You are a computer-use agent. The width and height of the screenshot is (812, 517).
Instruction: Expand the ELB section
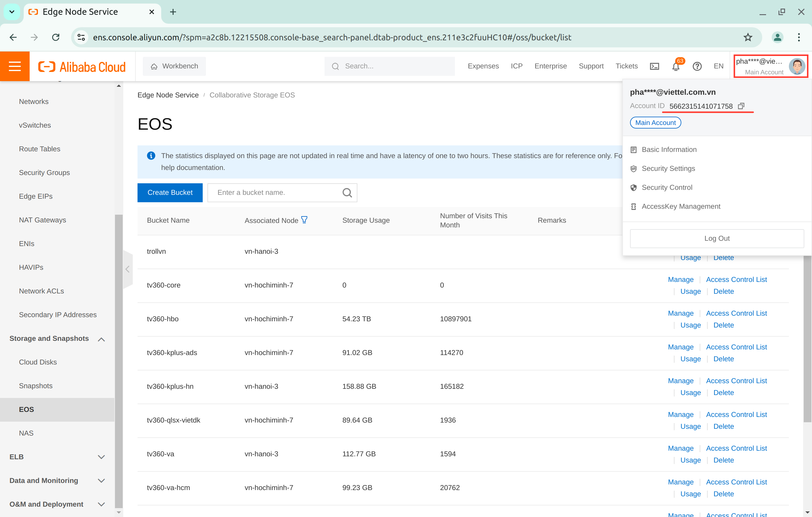pos(101,457)
